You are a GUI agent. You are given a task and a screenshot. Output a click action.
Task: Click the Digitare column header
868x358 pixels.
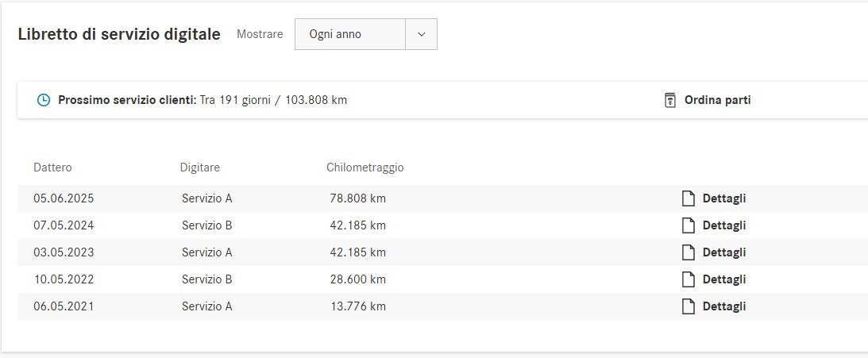(x=199, y=167)
